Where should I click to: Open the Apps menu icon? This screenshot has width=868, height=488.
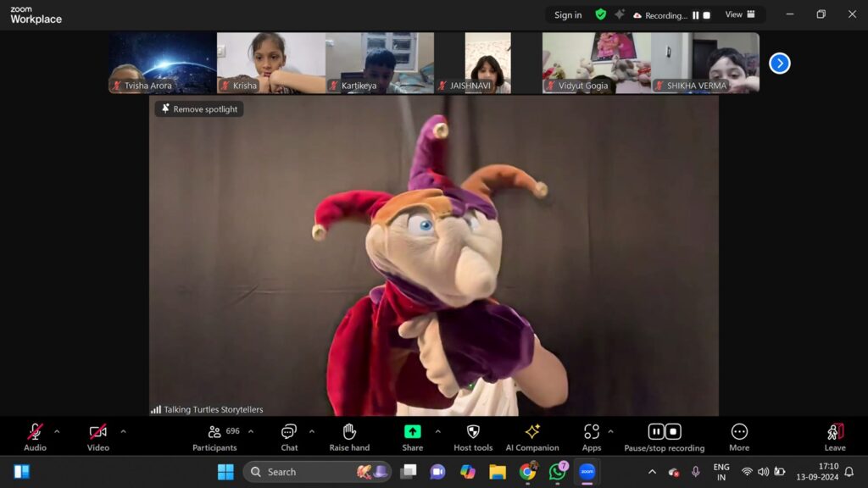pos(592,432)
